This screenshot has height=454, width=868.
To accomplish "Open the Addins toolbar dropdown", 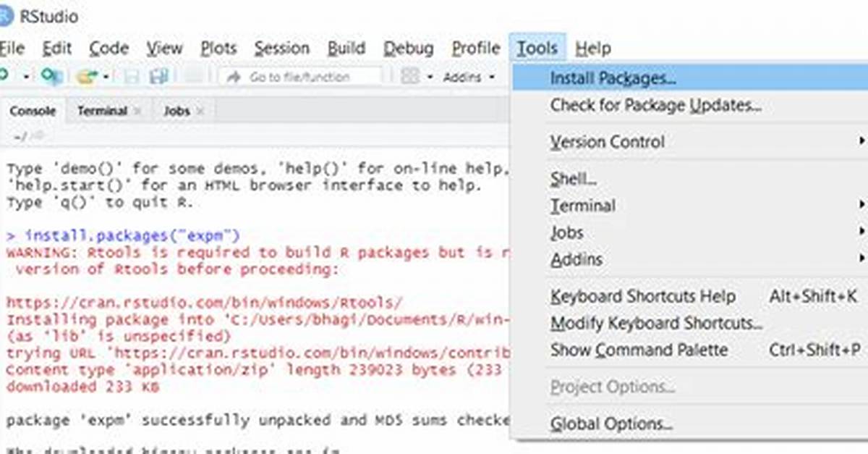I will 469,77.
